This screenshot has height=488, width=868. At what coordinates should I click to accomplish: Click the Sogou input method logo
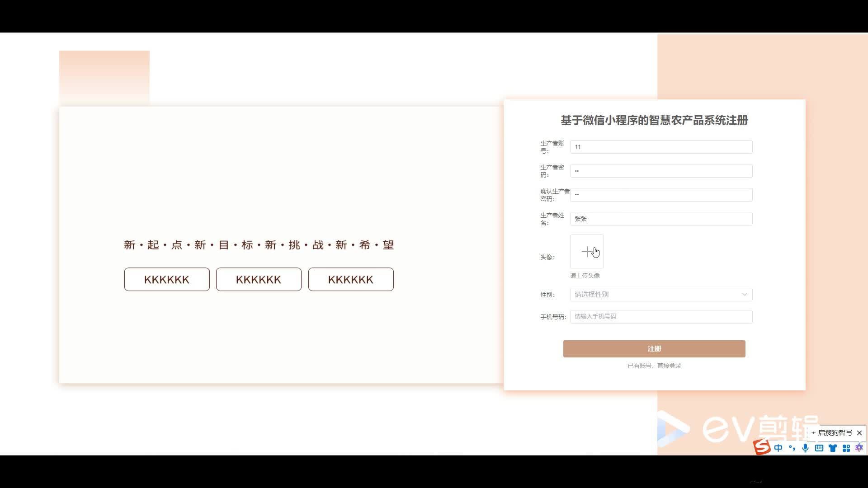(x=762, y=448)
